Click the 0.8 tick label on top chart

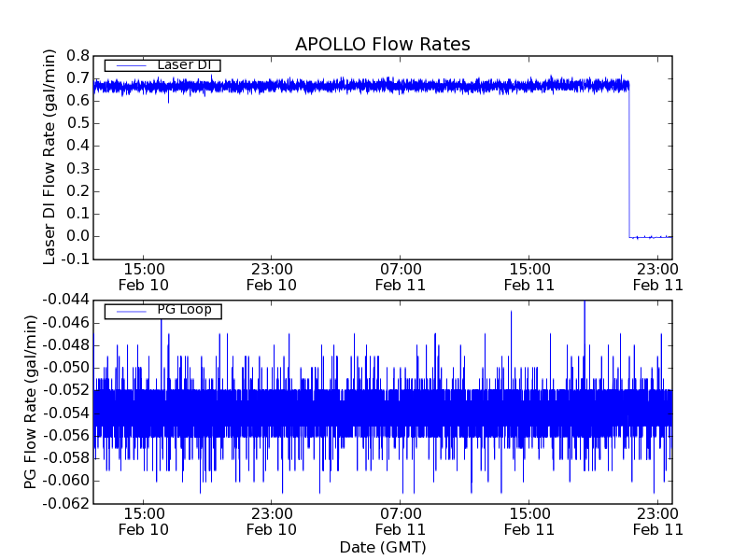pyautogui.click(x=78, y=56)
